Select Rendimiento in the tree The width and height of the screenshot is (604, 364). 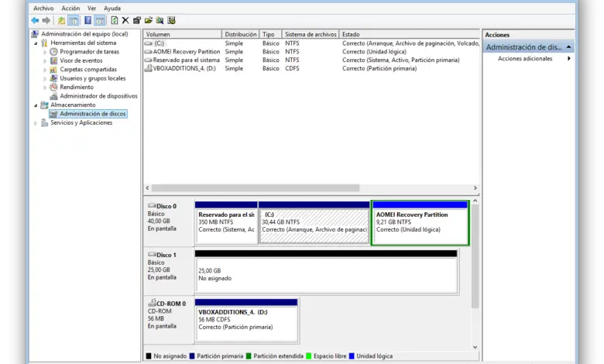coord(77,87)
